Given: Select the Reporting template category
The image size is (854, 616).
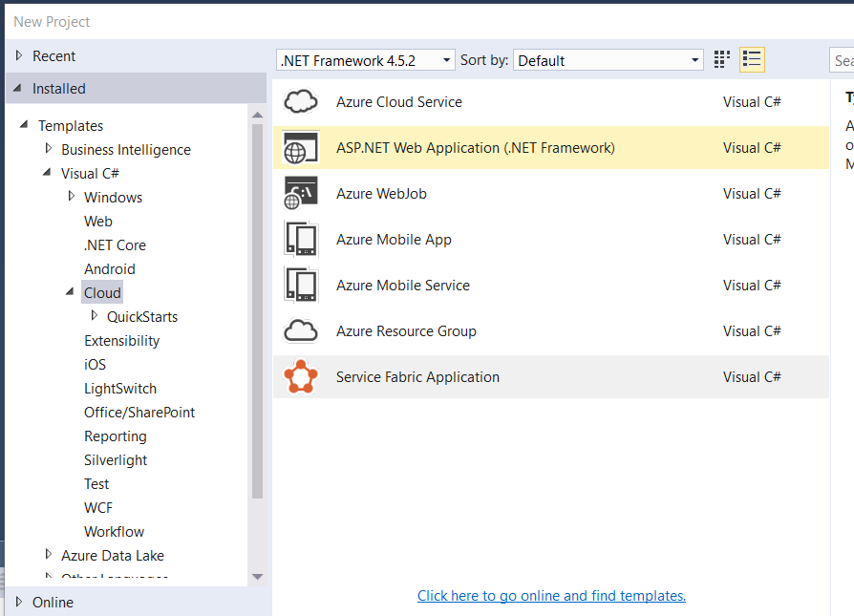Looking at the screenshot, I should 116,436.
